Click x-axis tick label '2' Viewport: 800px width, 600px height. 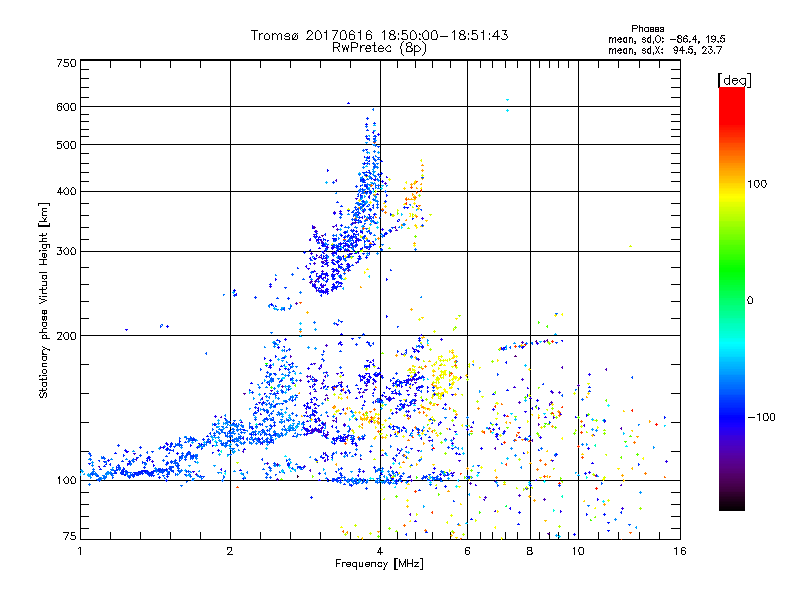tap(230, 551)
